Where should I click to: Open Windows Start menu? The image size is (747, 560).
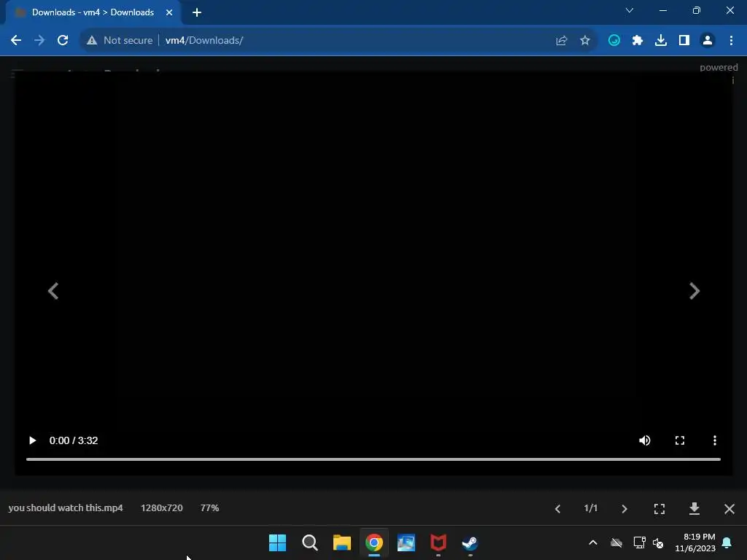pos(277,542)
